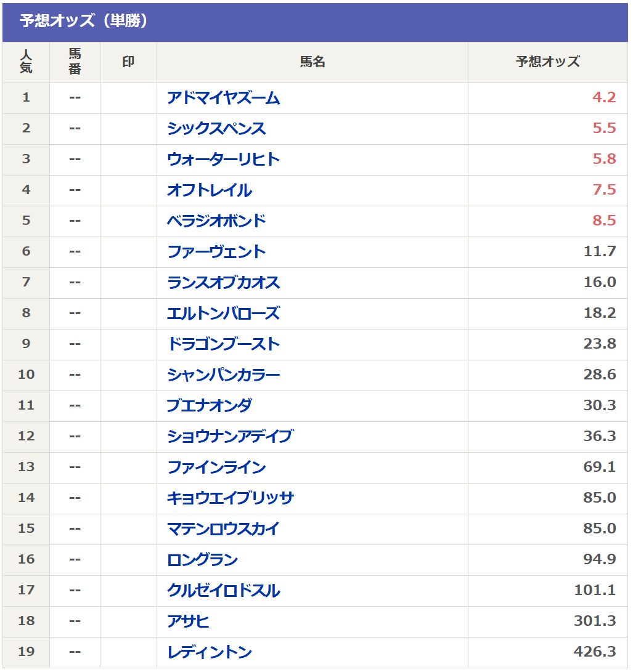
Task: Click the 予想オッズ column header
Action: [x=547, y=62]
